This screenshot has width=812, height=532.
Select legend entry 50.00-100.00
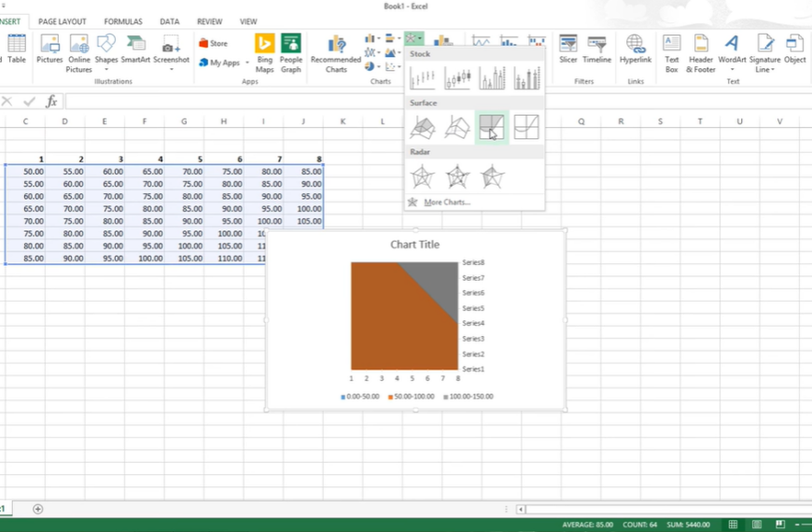tap(412, 397)
